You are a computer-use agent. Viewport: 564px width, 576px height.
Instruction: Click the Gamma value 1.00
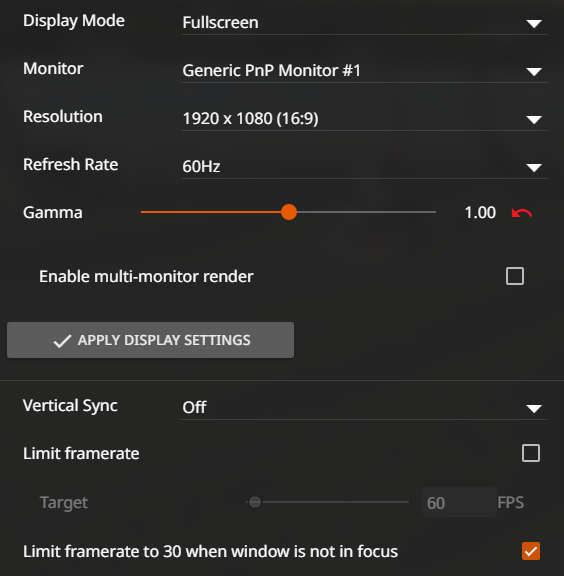point(480,213)
